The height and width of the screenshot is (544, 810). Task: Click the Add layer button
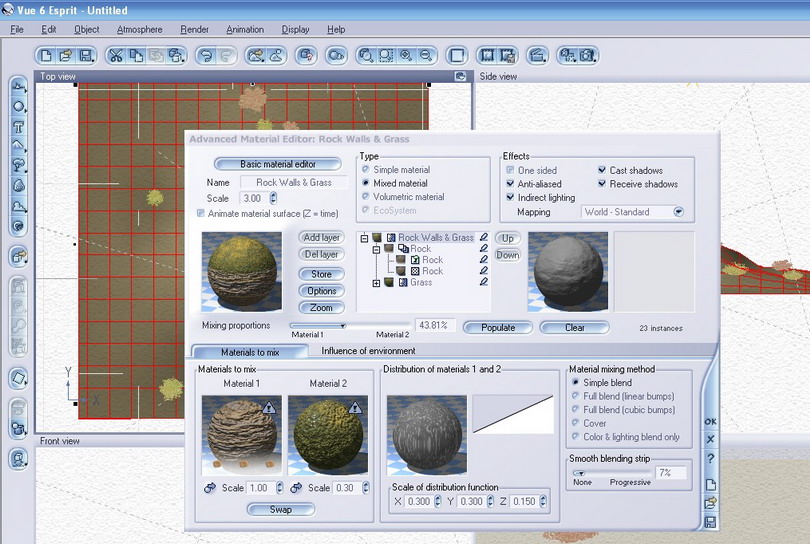point(321,238)
